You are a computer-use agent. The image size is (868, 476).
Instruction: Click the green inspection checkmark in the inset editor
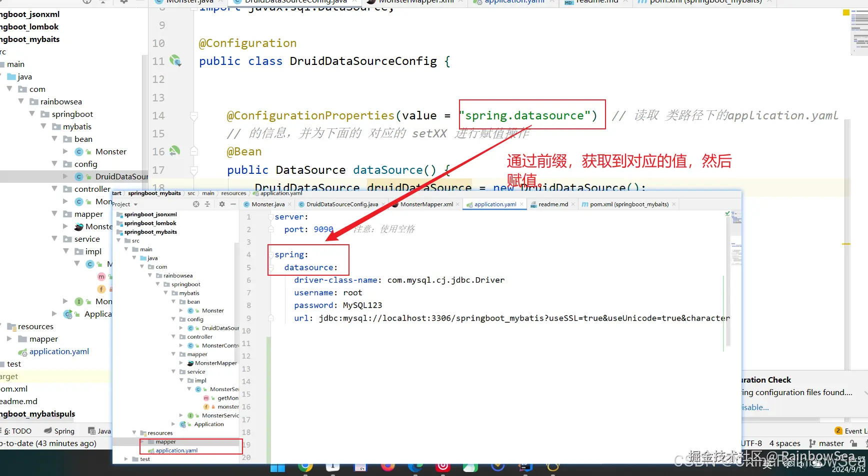coord(727,214)
